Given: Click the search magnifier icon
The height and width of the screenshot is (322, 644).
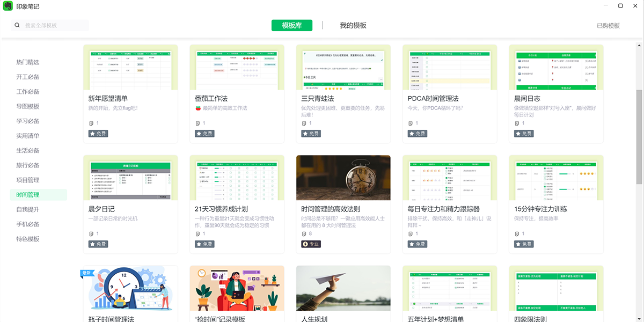Looking at the screenshot, I should (17, 25).
